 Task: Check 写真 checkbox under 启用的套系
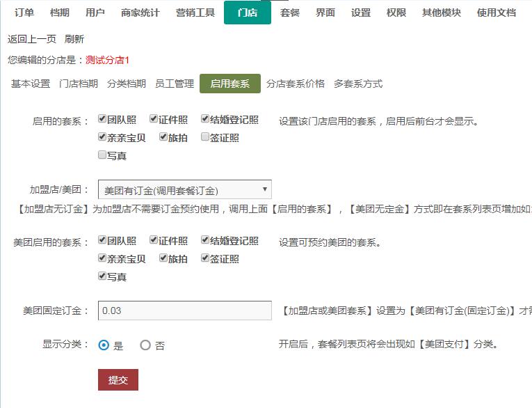[103, 155]
